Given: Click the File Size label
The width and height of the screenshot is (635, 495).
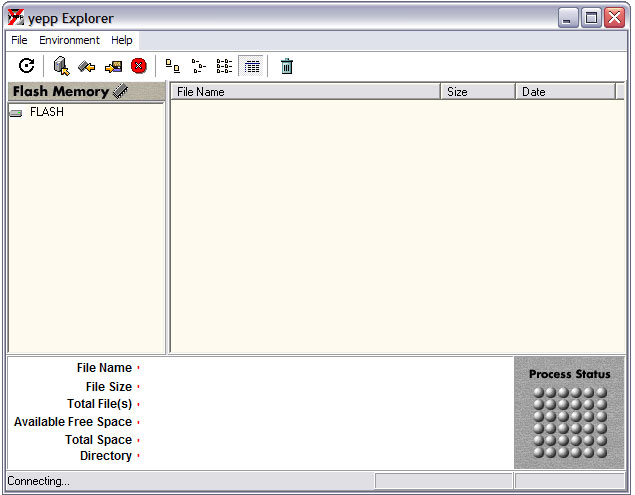Looking at the screenshot, I should tap(109, 386).
